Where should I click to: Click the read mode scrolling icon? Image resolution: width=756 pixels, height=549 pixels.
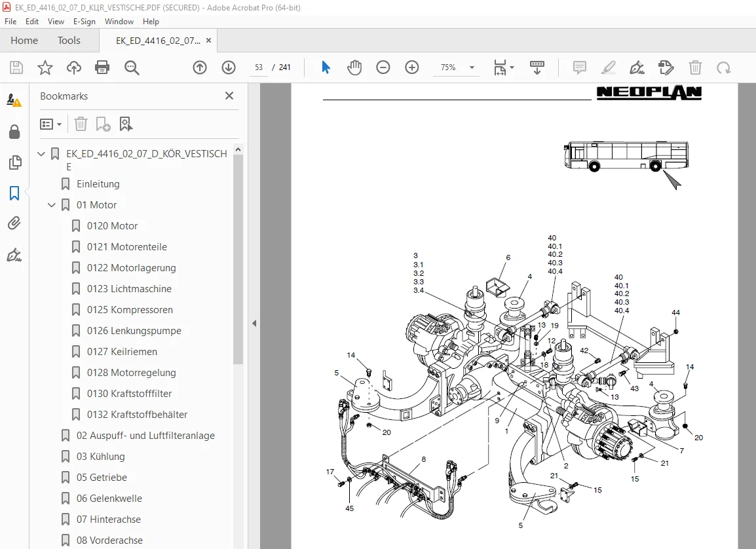[x=537, y=67]
